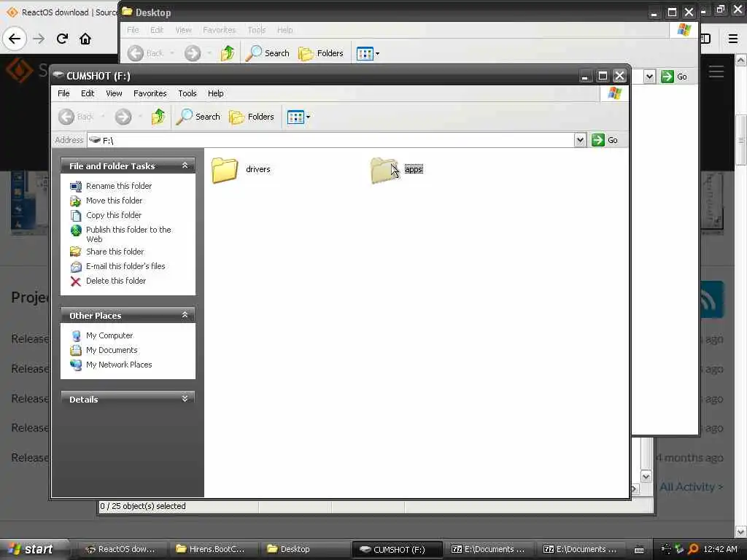Click the Up folder arrow in the F: window
Viewport: 747px width, 560px height.
coord(158,117)
